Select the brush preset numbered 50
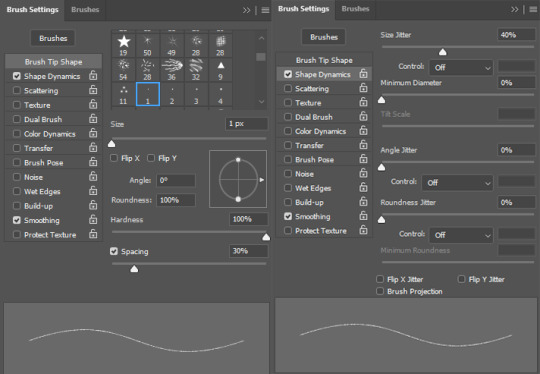The height and width of the screenshot is (374, 540). pos(147,46)
